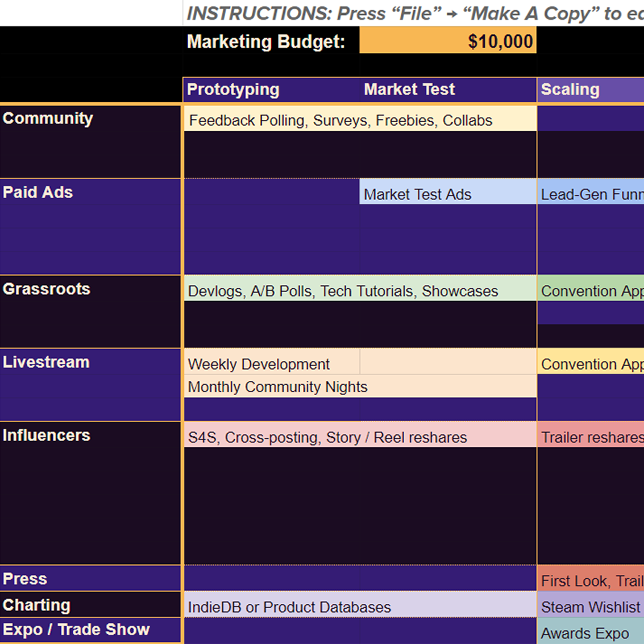Select the Market Test column header

(x=448, y=90)
